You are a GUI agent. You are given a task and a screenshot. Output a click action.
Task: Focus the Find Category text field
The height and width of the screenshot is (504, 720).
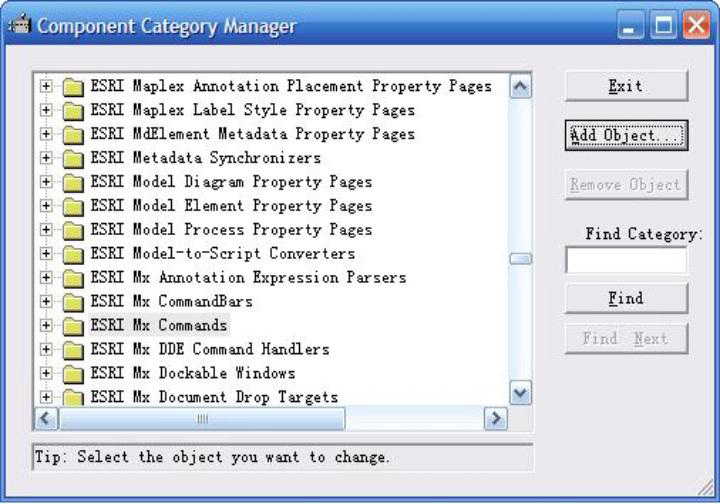point(626,260)
